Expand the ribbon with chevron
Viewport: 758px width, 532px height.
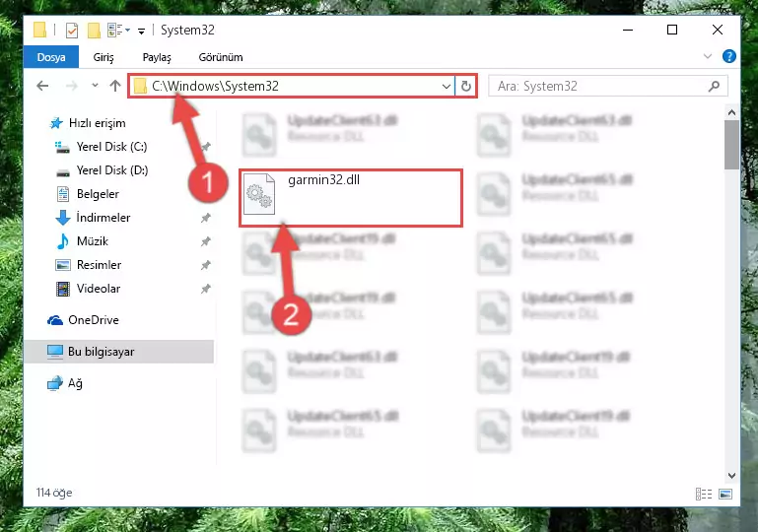point(708,56)
